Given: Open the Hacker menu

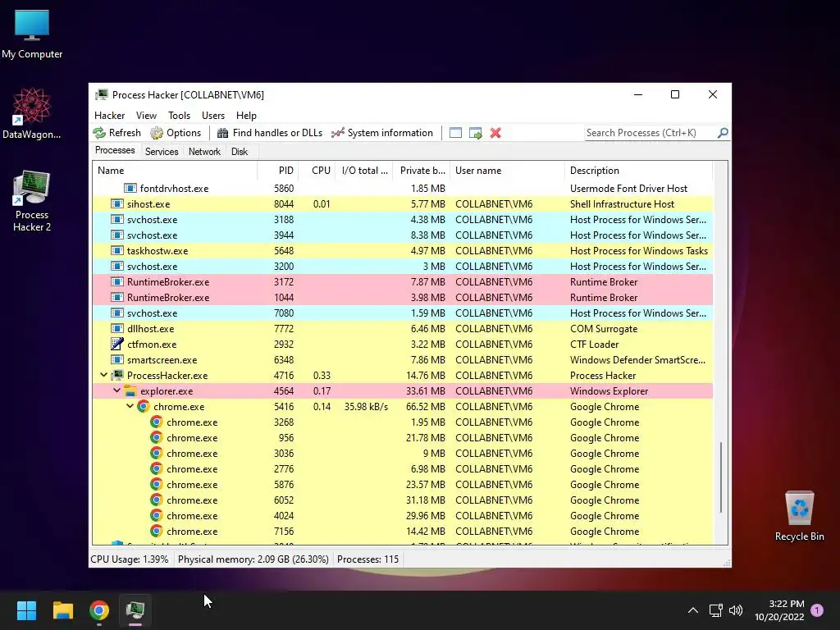Looking at the screenshot, I should pyautogui.click(x=109, y=115).
